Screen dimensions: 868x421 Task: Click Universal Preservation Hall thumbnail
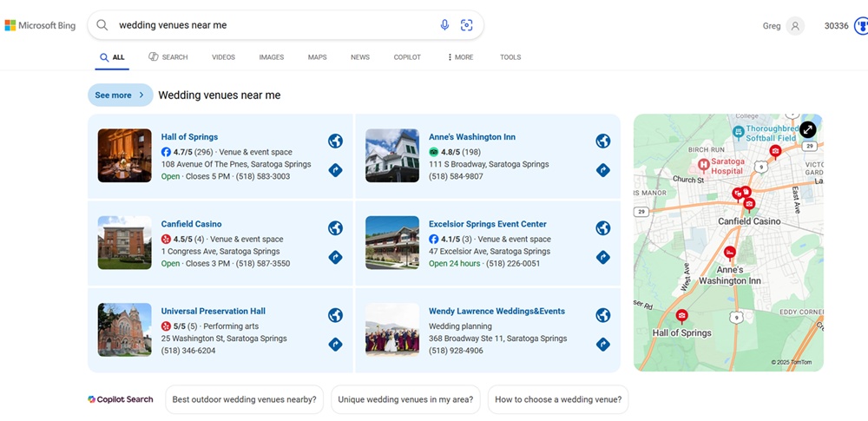124,330
